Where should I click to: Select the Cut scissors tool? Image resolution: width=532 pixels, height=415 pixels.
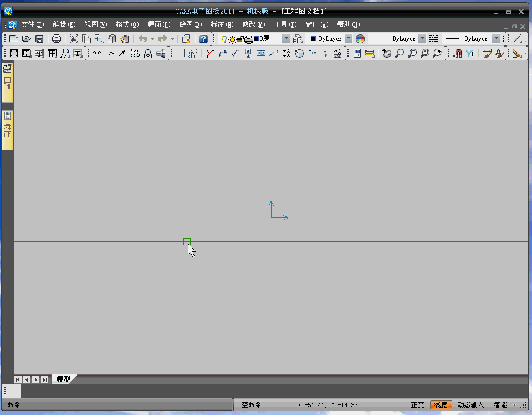73,39
